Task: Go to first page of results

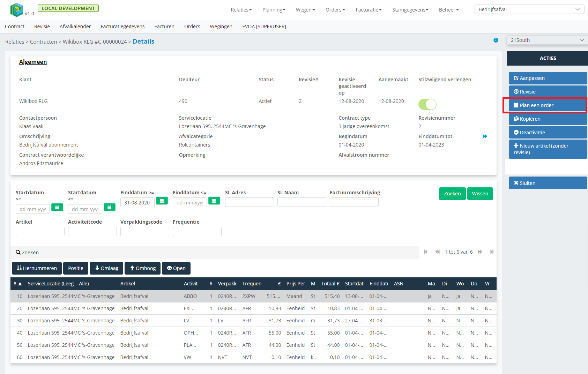Action: coord(426,252)
